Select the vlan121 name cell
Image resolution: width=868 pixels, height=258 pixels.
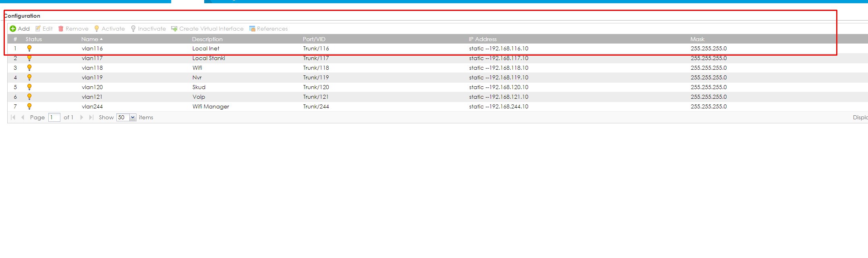click(x=92, y=97)
